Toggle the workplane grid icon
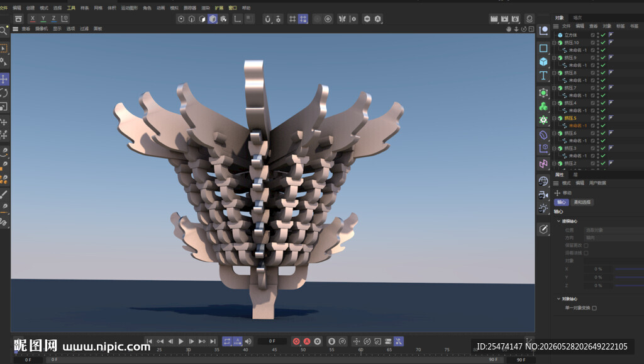The width and height of the screenshot is (644, 364). click(292, 19)
